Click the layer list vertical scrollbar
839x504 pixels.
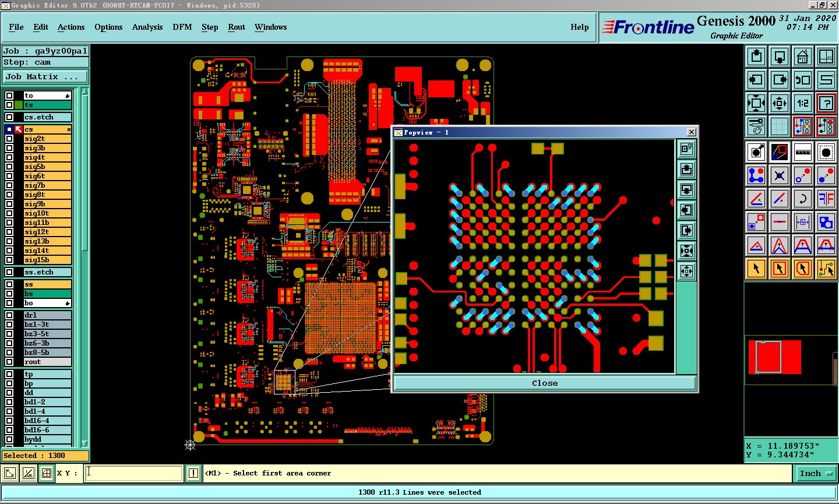coord(84,268)
